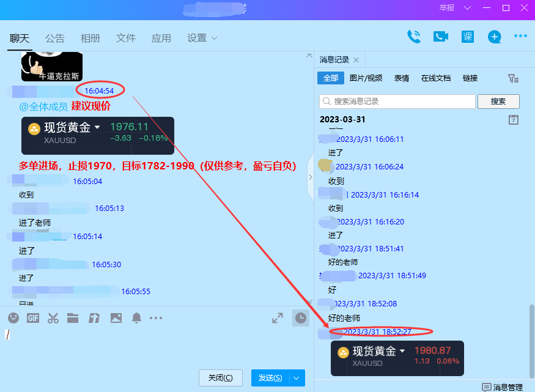This screenshot has height=392, width=535.
Task: Filter records by 图片/视频
Action: click(x=366, y=78)
